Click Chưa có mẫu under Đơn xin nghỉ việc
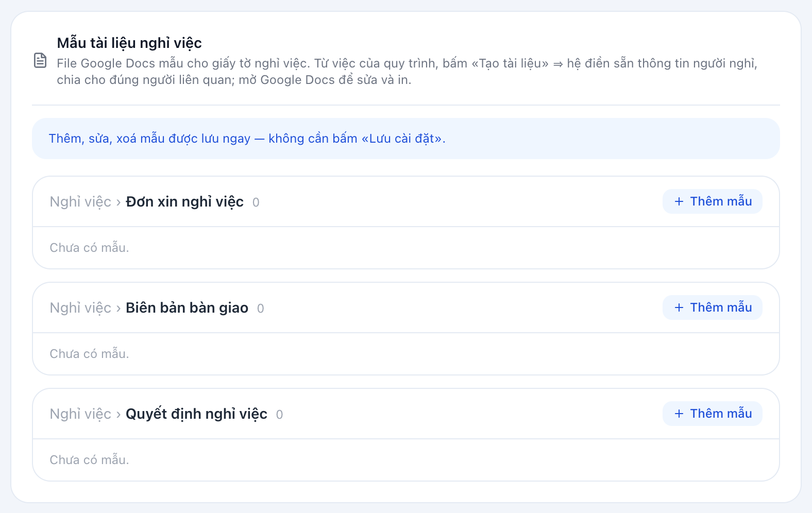Screen dimensions: 812x513 [89, 248]
